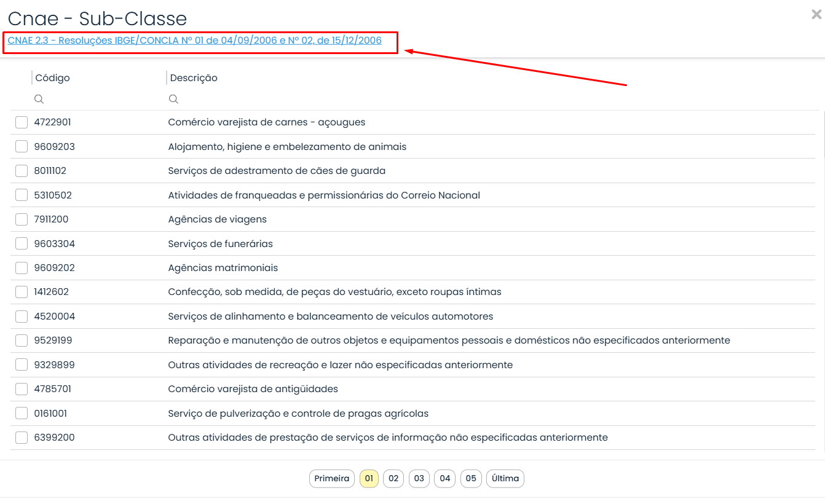The width and height of the screenshot is (825, 504).
Task: Select page 01 in pagination
Action: (369, 479)
